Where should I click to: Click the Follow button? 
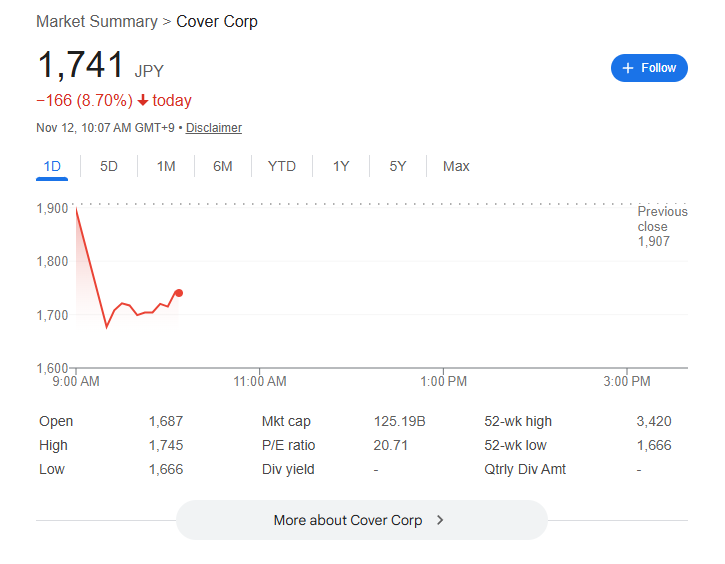pos(649,68)
